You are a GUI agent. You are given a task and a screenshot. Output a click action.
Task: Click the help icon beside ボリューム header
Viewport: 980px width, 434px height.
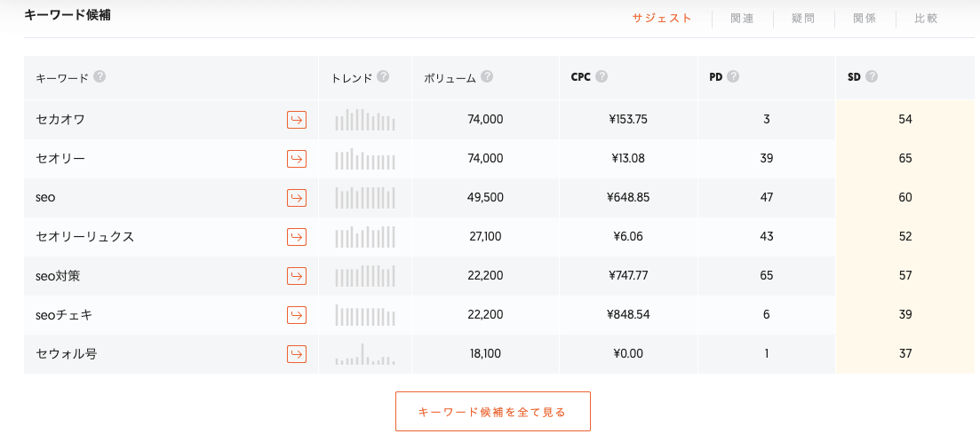pos(488,77)
